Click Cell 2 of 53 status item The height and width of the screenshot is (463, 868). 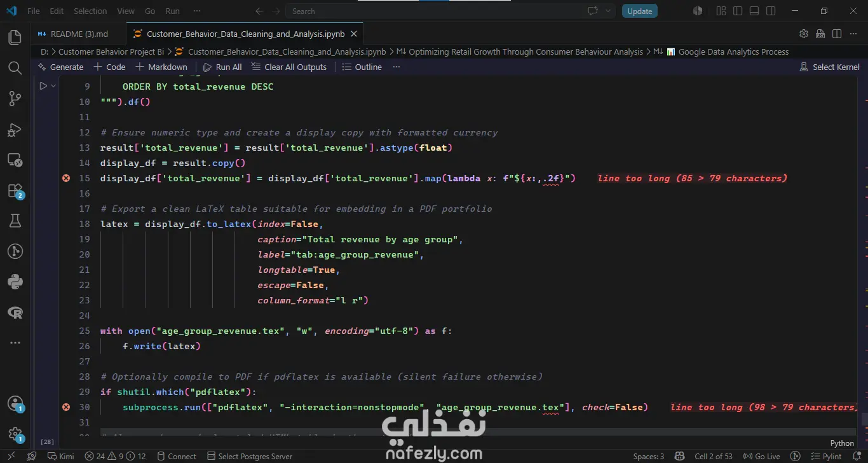point(714,456)
